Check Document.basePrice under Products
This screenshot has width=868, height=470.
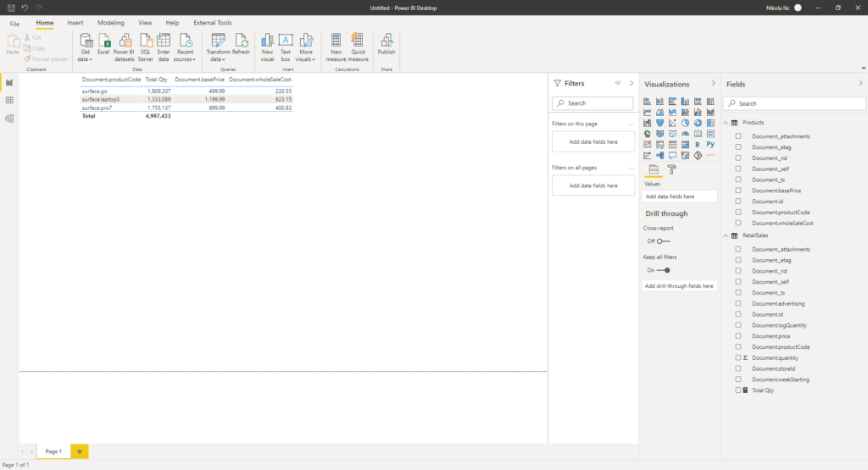(x=738, y=191)
